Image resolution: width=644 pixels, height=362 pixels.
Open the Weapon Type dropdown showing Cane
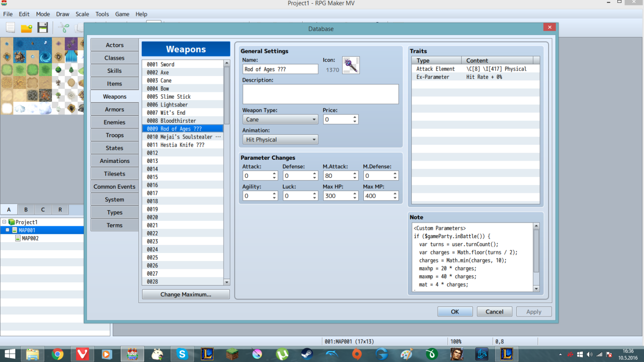[281, 119]
